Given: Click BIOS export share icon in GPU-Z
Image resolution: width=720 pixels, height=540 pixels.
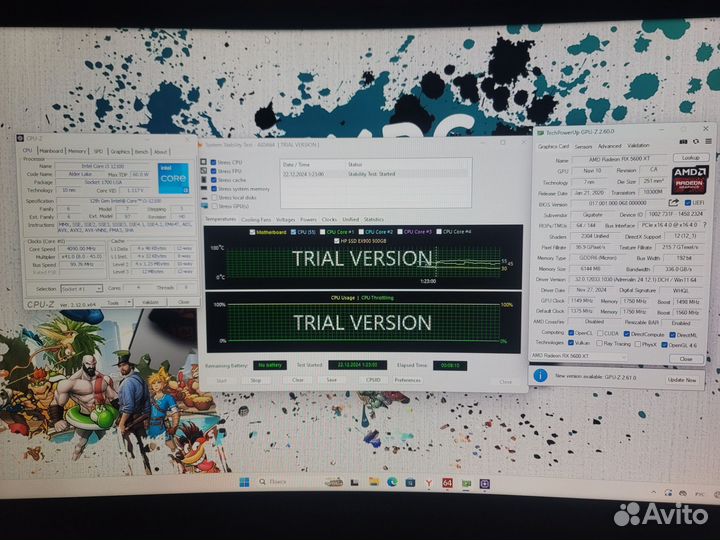Looking at the screenshot, I should 674,202.
